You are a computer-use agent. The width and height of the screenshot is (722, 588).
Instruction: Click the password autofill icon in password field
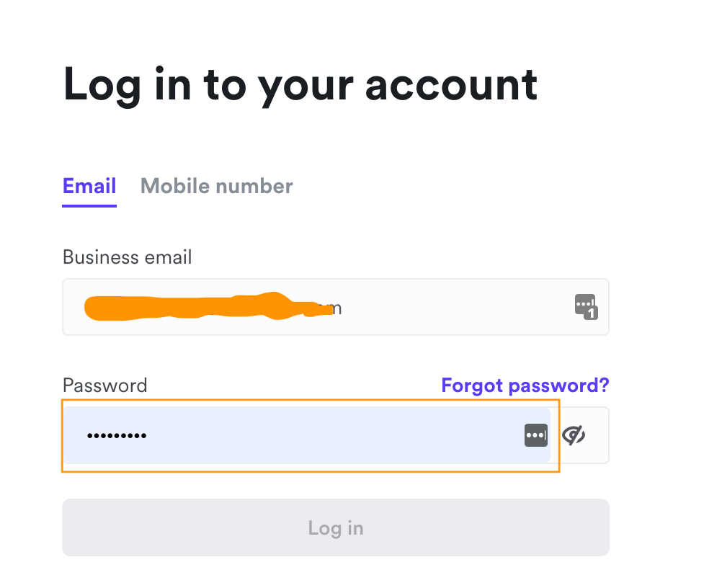pyautogui.click(x=536, y=435)
